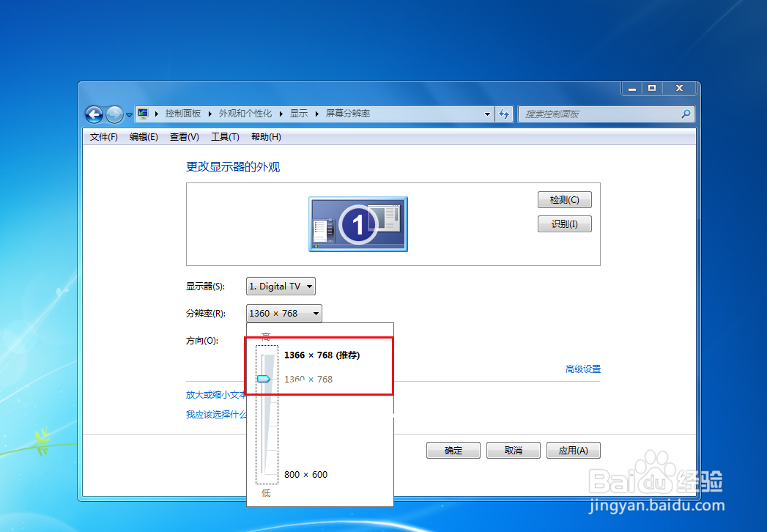Minimize the screen resolution window
767x532 pixels.
(x=632, y=88)
